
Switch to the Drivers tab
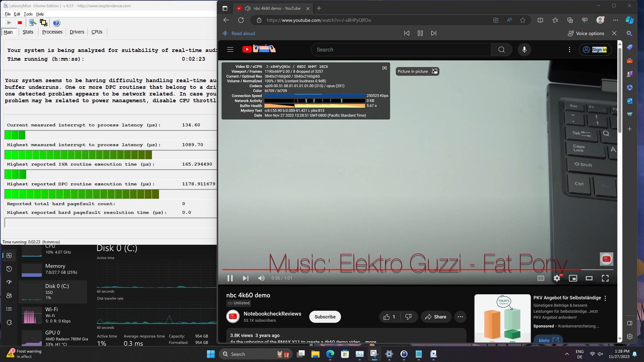pyautogui.click(x=77, y=32)
